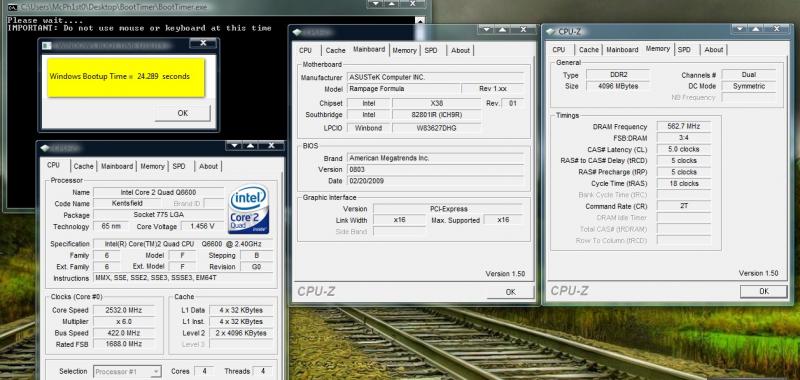Click the Kentsfield code name field

pos(128,204)
